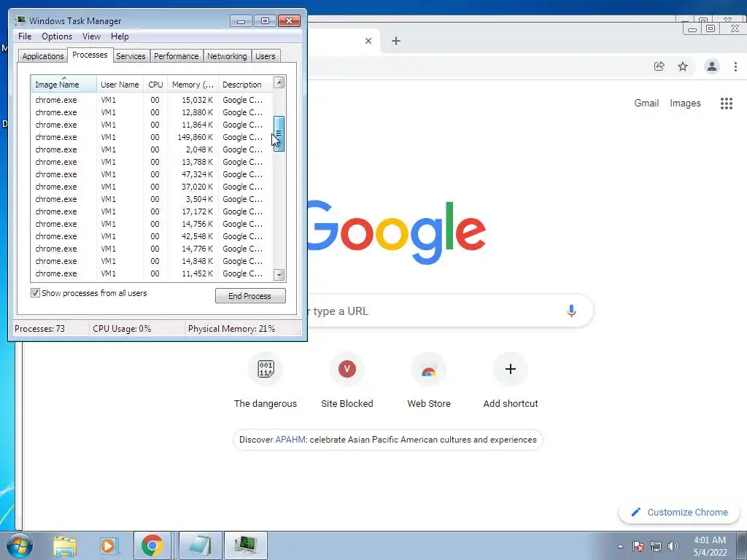
Task: Open the File menu in Task Manager
Action: (x=25, y=36)
